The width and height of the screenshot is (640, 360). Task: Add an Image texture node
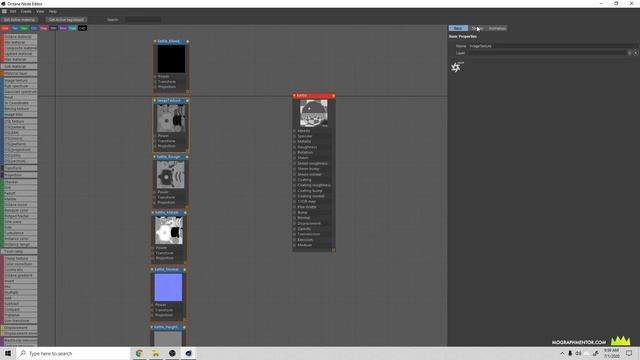19,80
